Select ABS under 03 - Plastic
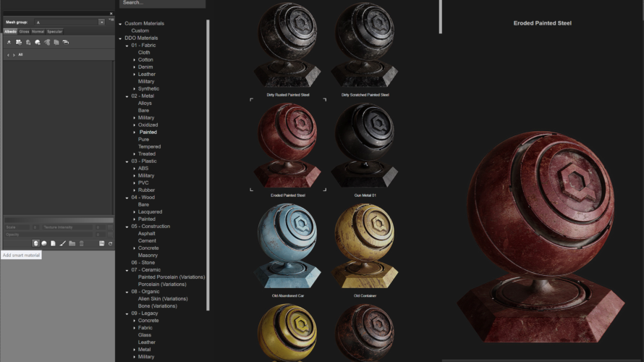Image resolution: width=644 pixels, height=362 pixels. pos(143,169)
